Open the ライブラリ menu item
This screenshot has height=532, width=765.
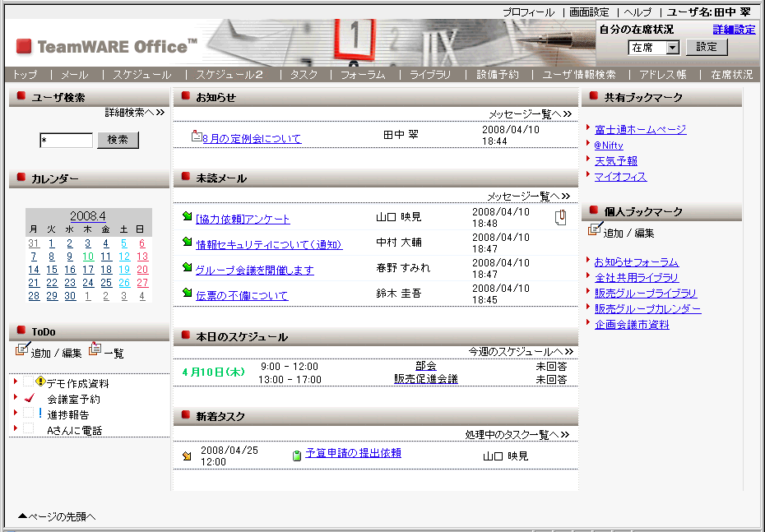coord(430,75)
